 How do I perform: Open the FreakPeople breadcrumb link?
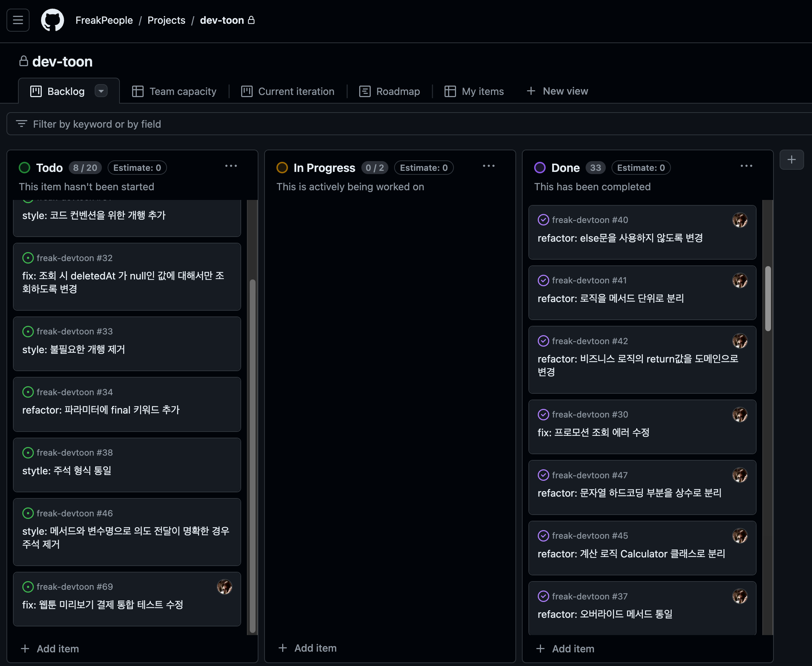tap(104, 20)
